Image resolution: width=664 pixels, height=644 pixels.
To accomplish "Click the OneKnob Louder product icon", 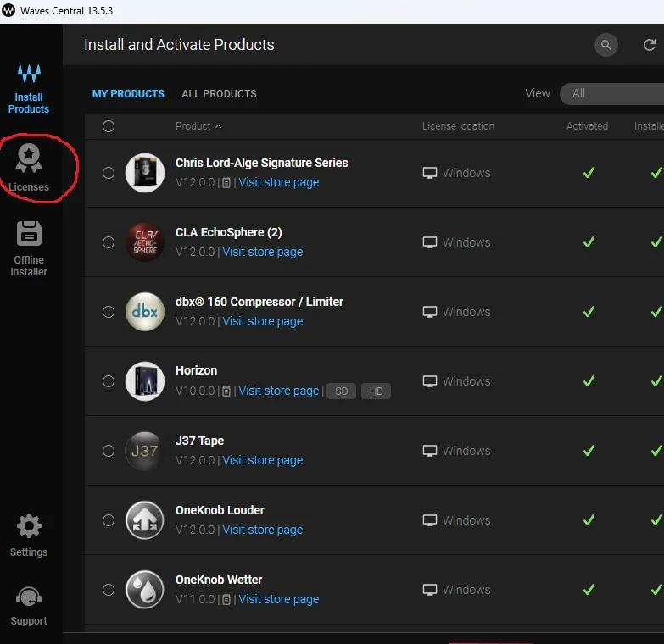I will pos(145,520).
